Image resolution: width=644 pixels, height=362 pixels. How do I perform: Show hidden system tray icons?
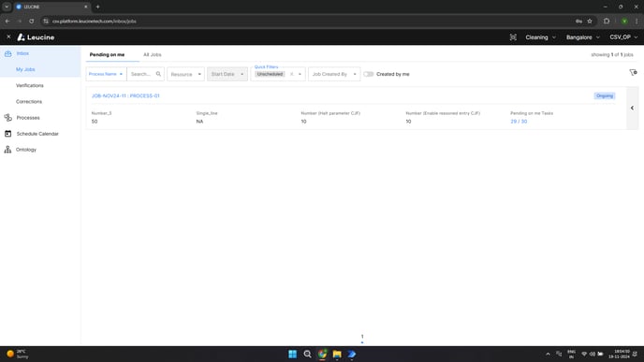548,355
